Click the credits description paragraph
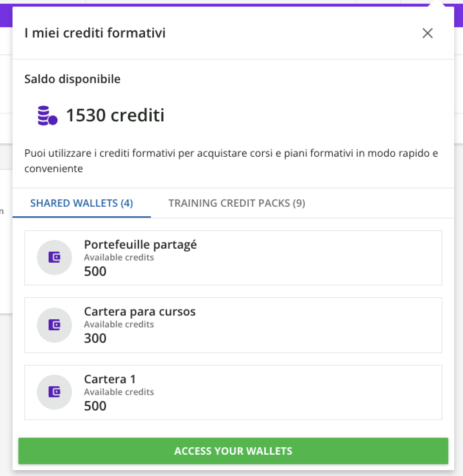The height and width of the screenshot is (476, 463). click(x=231, y=161)
